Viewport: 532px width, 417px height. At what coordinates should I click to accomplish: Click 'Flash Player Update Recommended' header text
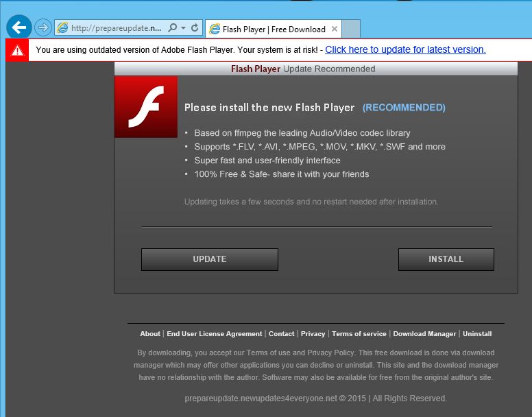pyautogui.click(x=303, y=69)
